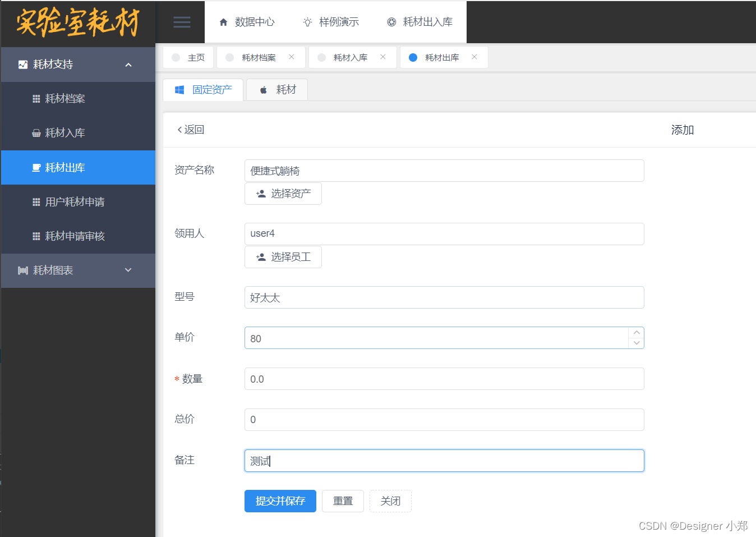Click the lightbulb icon beside 样例演示
The image size is (756, 537).
pyautogui.click(x=307, y=22)
